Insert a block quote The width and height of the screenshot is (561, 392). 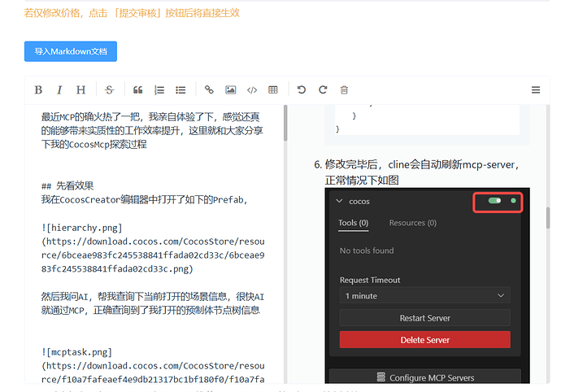click(x=137, y=89)
